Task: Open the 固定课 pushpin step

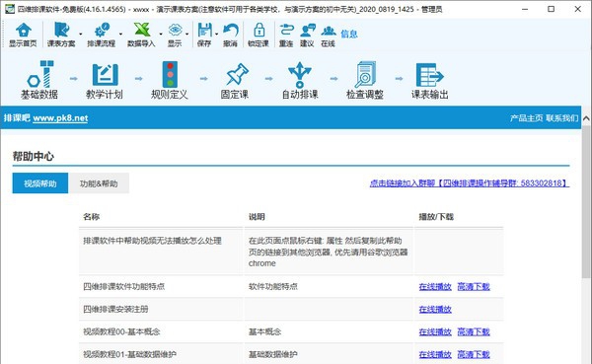Action: 235,81
